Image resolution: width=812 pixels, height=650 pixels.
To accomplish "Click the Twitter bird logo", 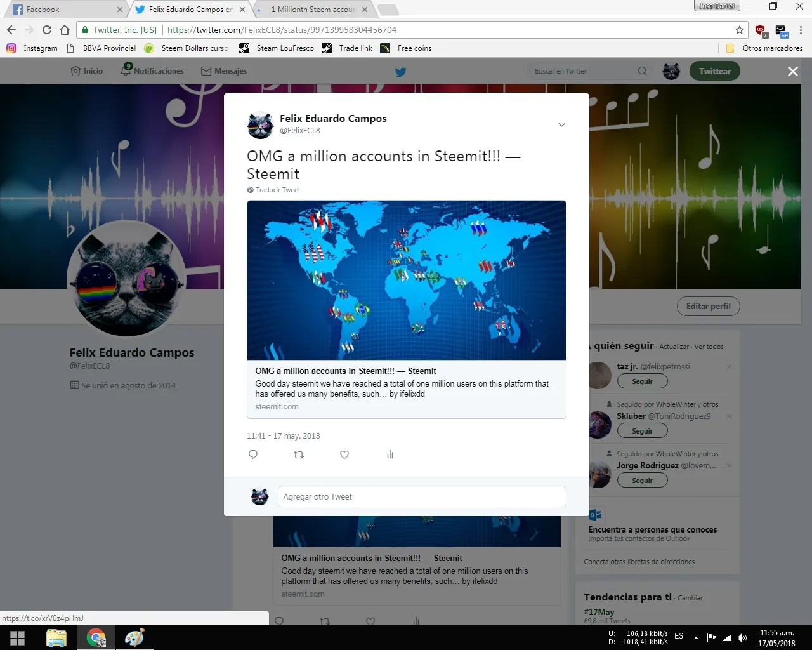I will 400,72.
